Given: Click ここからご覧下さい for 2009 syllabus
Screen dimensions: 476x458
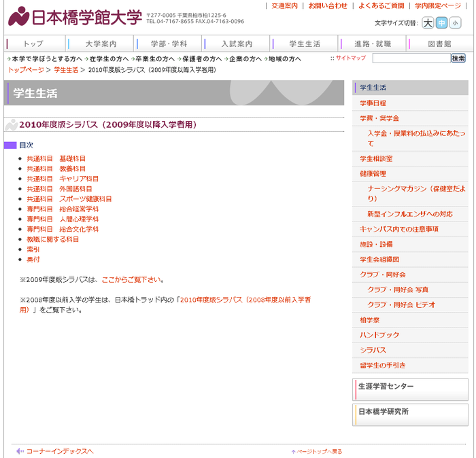Looking at the screenshot, I should [131, 280].
